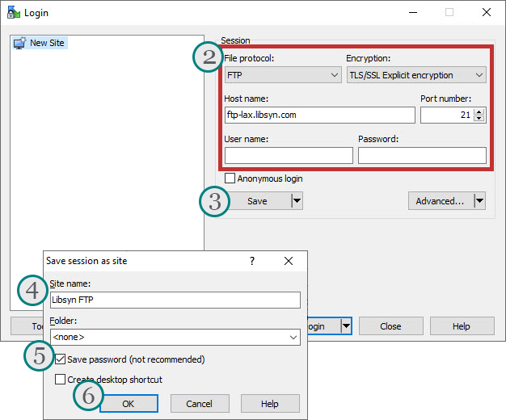Click the Advanced... button
Screen dimensions: 506x420
coord(441,201)
